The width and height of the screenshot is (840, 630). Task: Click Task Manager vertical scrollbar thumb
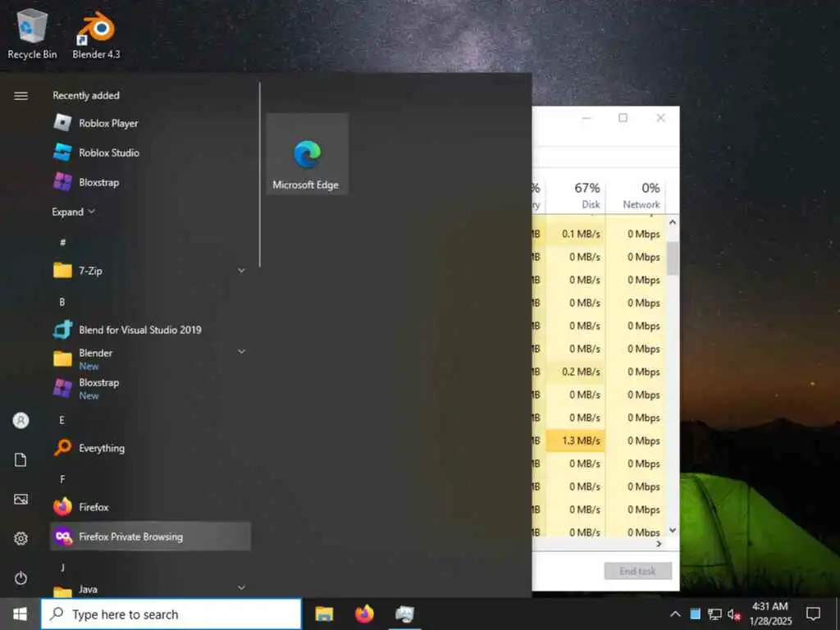point(673,258)
